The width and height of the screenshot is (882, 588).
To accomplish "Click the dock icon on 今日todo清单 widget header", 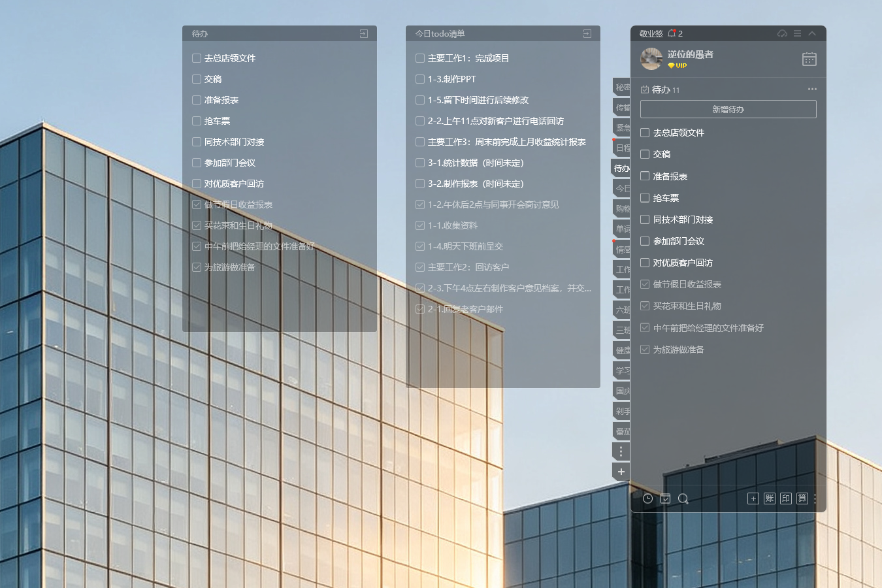I will pyautogui.click(x=587, y=33).
